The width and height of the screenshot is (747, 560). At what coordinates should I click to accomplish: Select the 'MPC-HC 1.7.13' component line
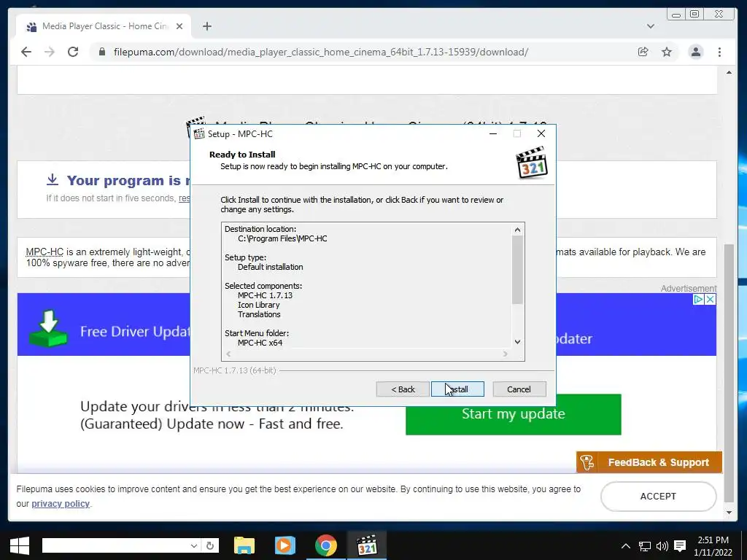point(265,295)
